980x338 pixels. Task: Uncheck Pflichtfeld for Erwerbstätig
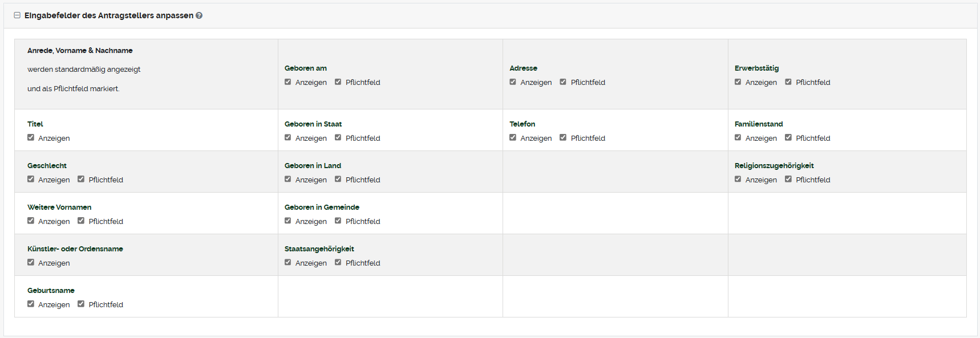point(788,82)
